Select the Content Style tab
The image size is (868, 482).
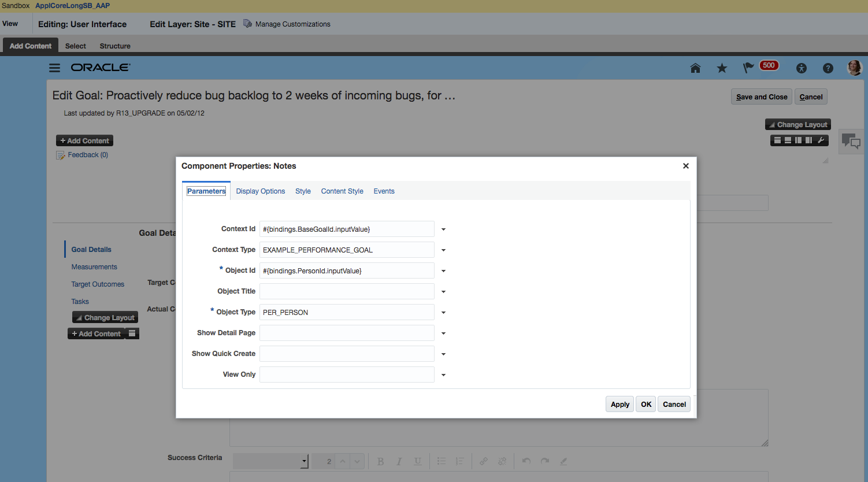coord(342,191)
